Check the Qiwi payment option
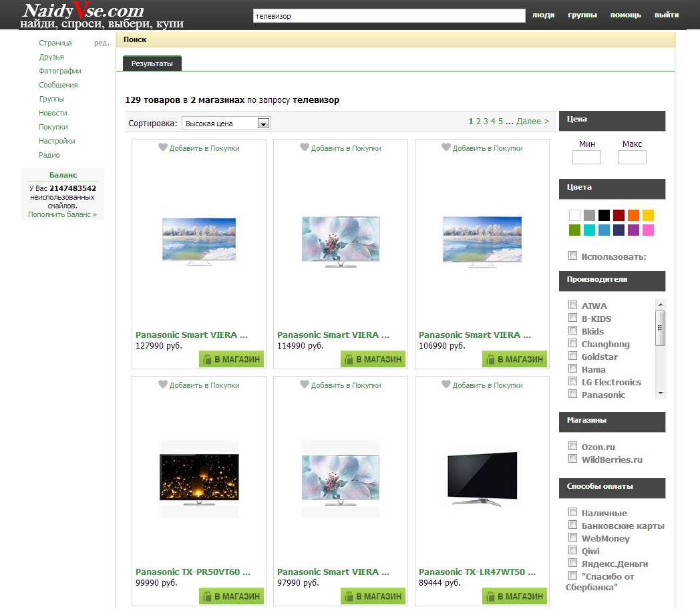Image resolution: width=700 pixels, height=609 pixels. point(572,550)
